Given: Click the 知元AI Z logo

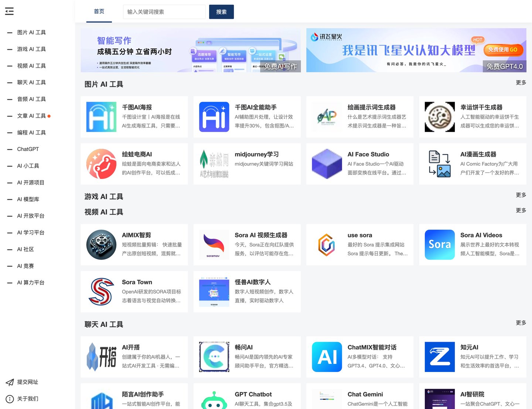Looking at the screenshot, I should click(x=440, y=357).
